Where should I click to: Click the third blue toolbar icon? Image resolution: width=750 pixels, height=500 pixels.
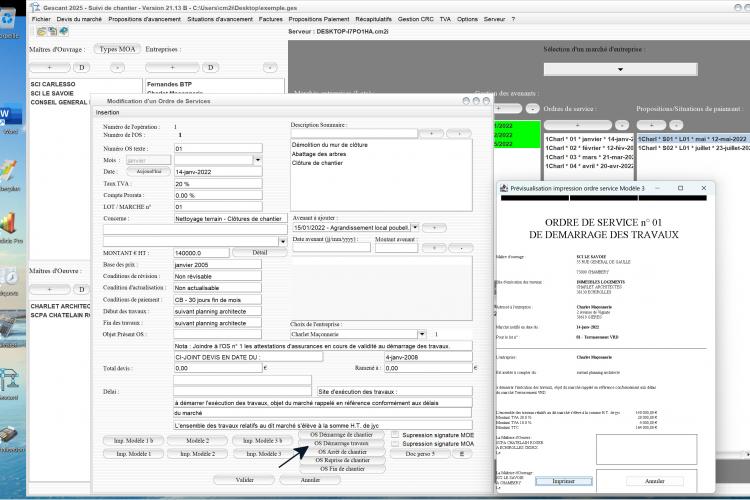click(x=63, y=32)
